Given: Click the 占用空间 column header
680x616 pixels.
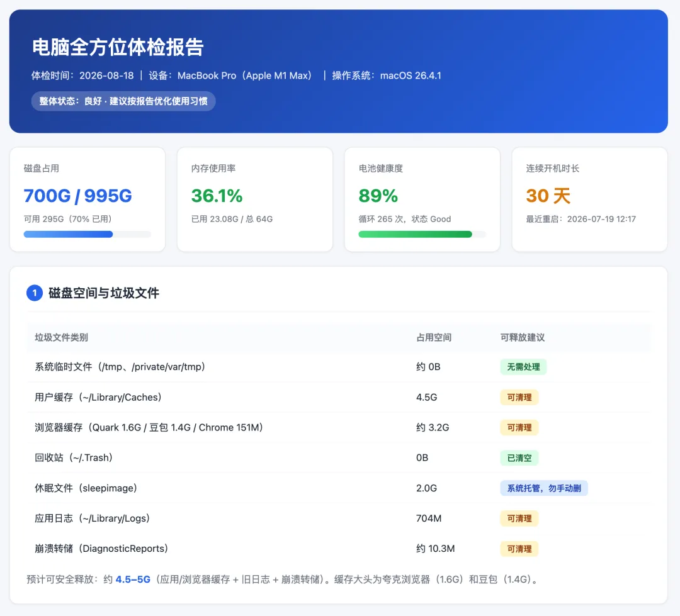Looking at the screenshot, I should click(x=434, y=337).
